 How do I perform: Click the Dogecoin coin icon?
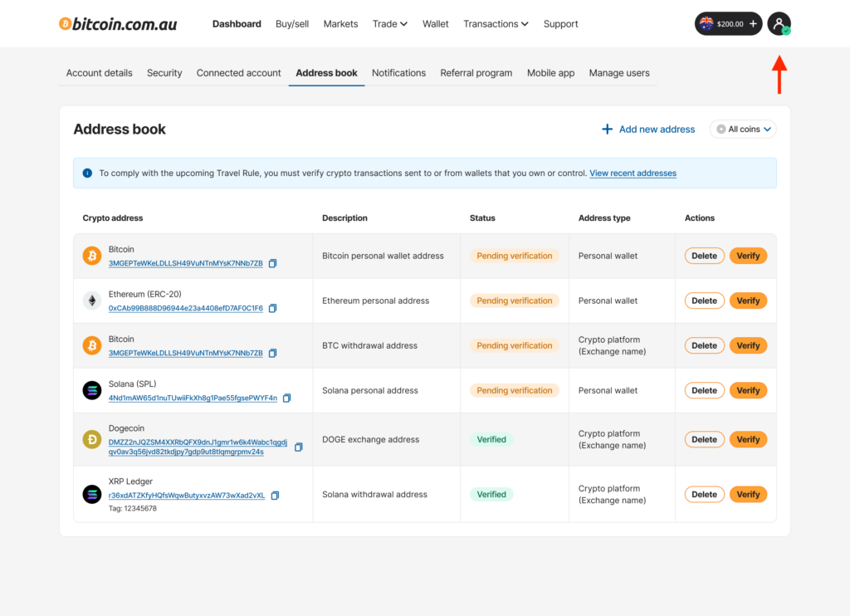coord(92,439)
